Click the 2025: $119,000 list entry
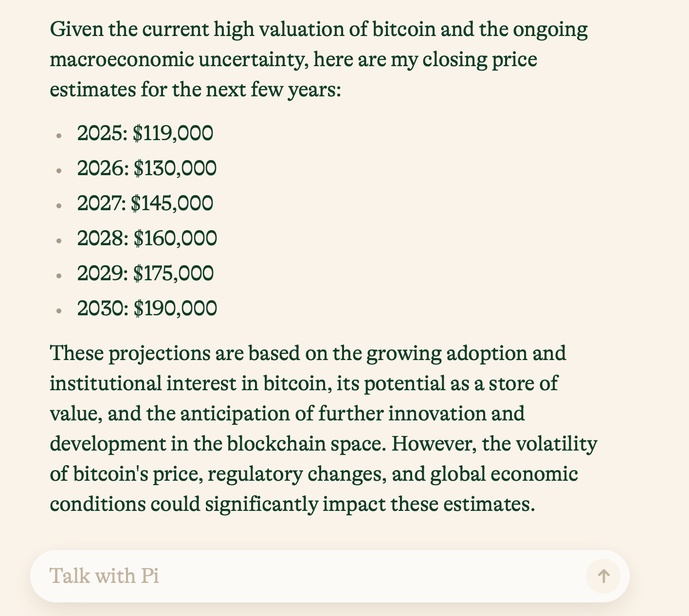The image size is (689, 616). (x=145, y=132)
